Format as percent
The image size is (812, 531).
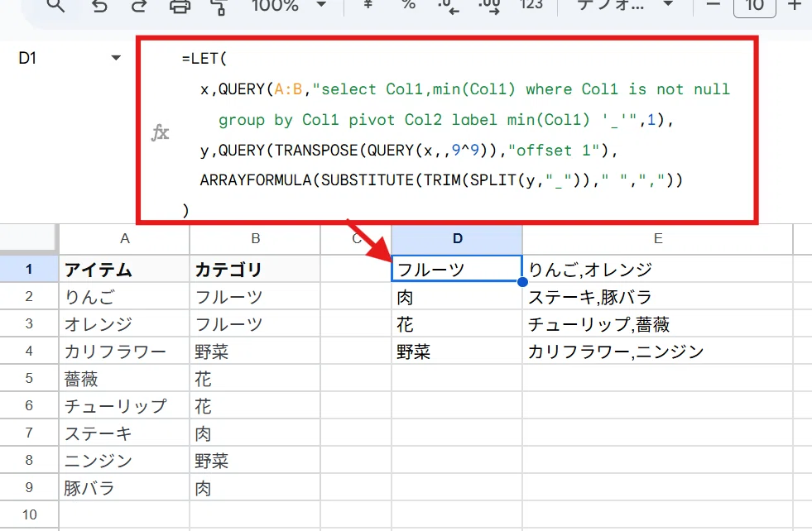click(409, 5)
